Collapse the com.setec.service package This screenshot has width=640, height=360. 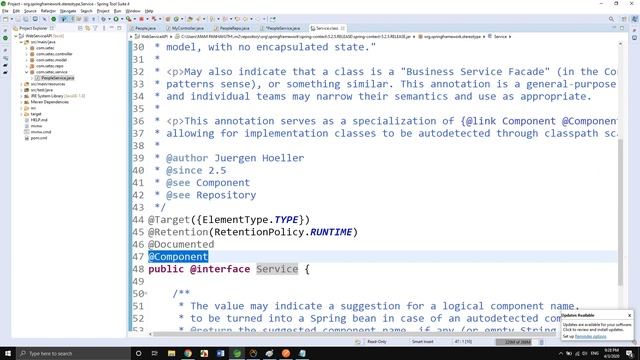pos(27,72)
